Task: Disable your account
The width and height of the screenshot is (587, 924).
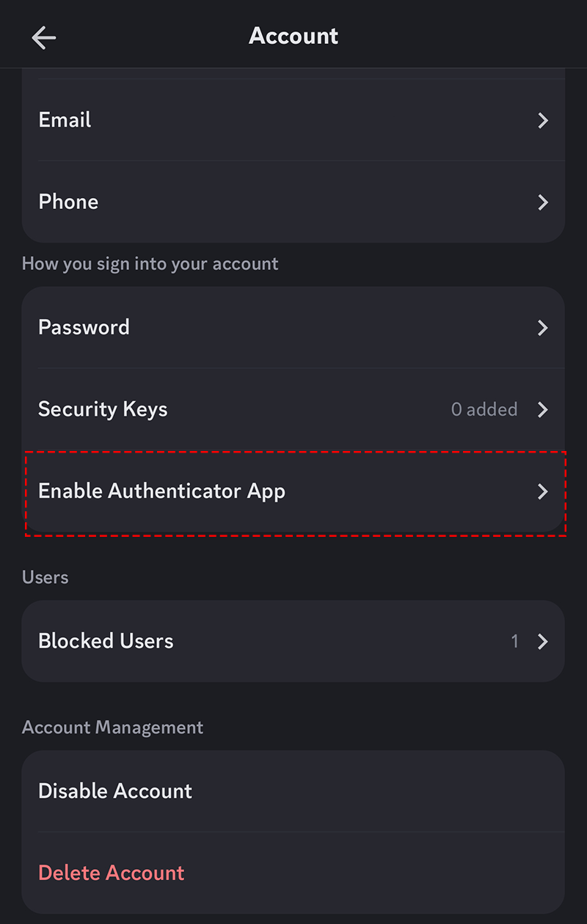Action: click(x=293, y=791)
